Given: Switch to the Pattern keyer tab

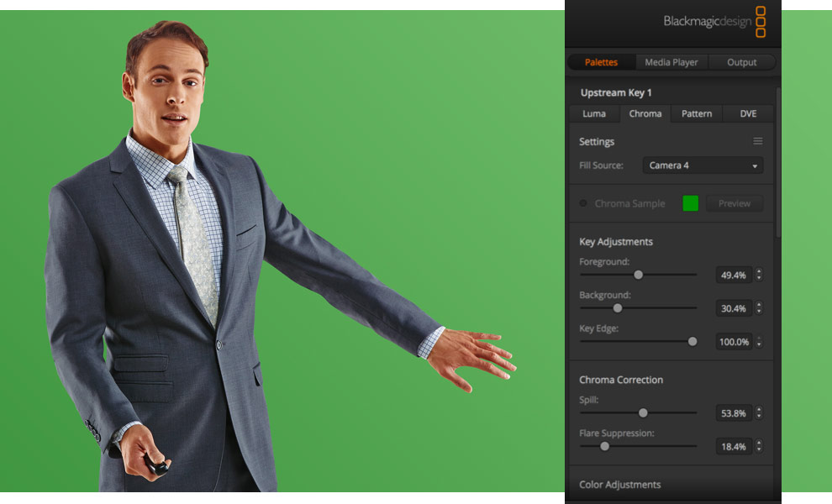Looking at the screenshot, I should (x=696, y=113).
